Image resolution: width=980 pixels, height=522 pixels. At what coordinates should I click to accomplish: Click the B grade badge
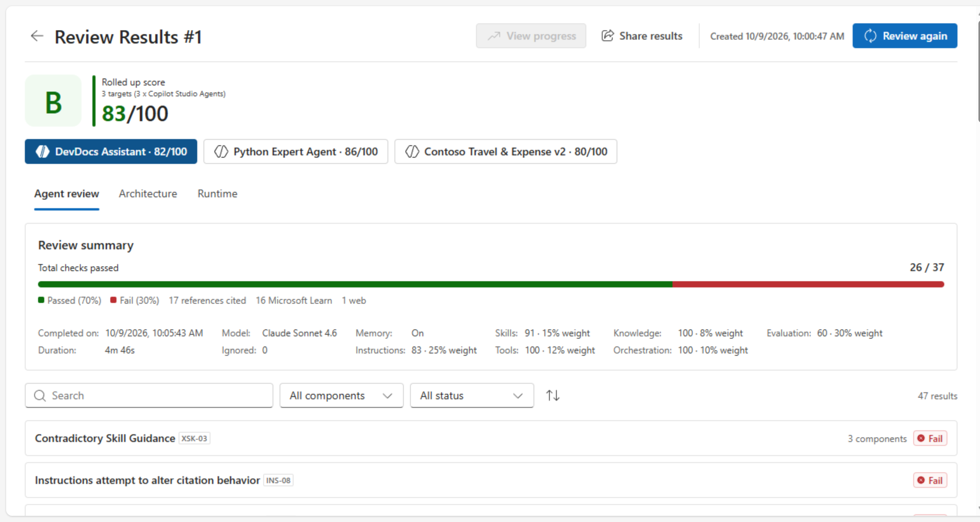[x=53, y=101]
